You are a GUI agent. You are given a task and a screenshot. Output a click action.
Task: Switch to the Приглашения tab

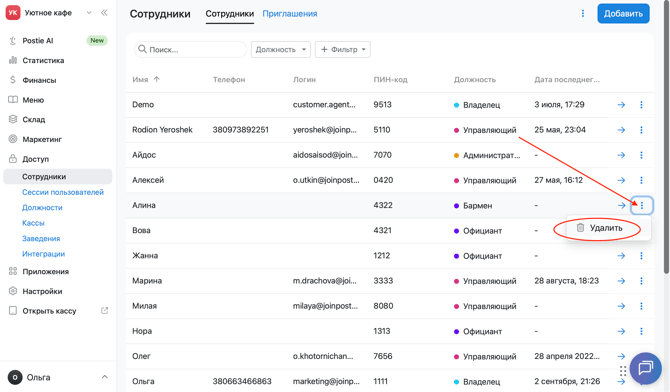[290, 14]
